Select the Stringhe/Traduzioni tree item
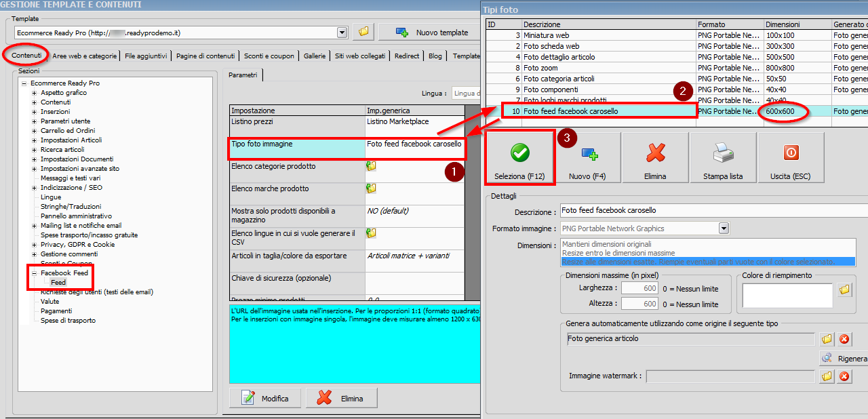Image resolution: width=868 pixels, height=419 pixels. [71, 207]
